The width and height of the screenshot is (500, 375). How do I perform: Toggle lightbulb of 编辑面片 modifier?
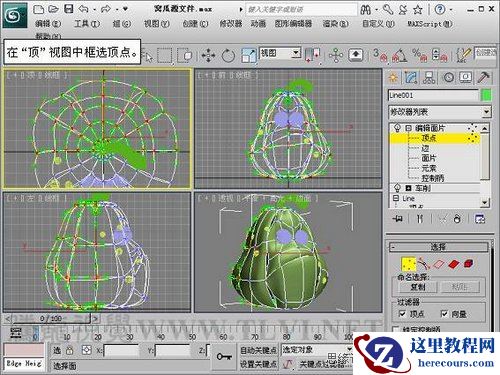point(397,128)
